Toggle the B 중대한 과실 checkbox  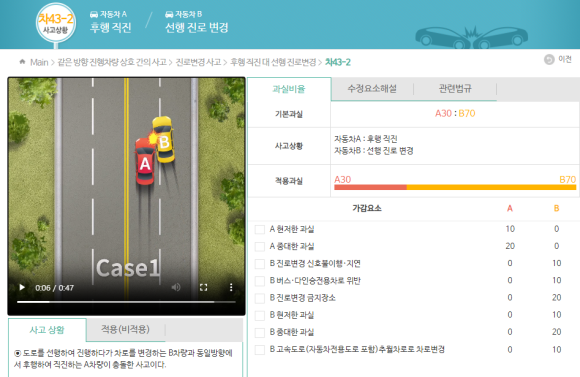(x=260, y=332)
